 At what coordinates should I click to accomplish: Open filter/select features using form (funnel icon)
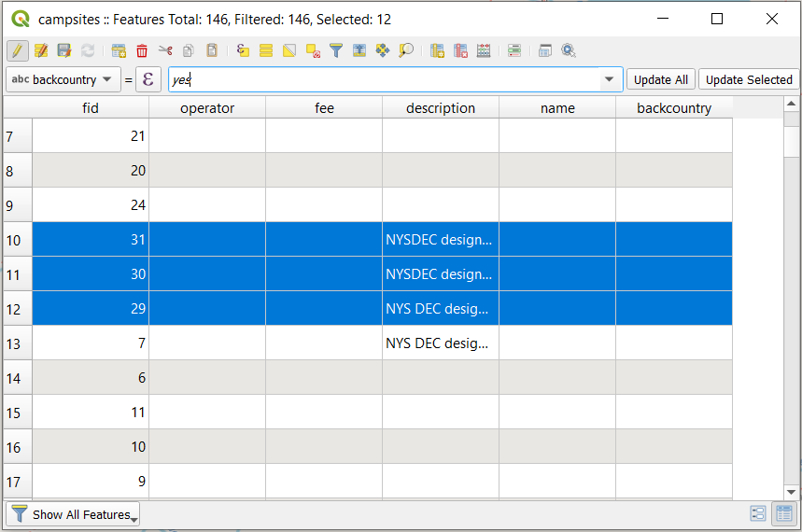[x=336, y=50]
